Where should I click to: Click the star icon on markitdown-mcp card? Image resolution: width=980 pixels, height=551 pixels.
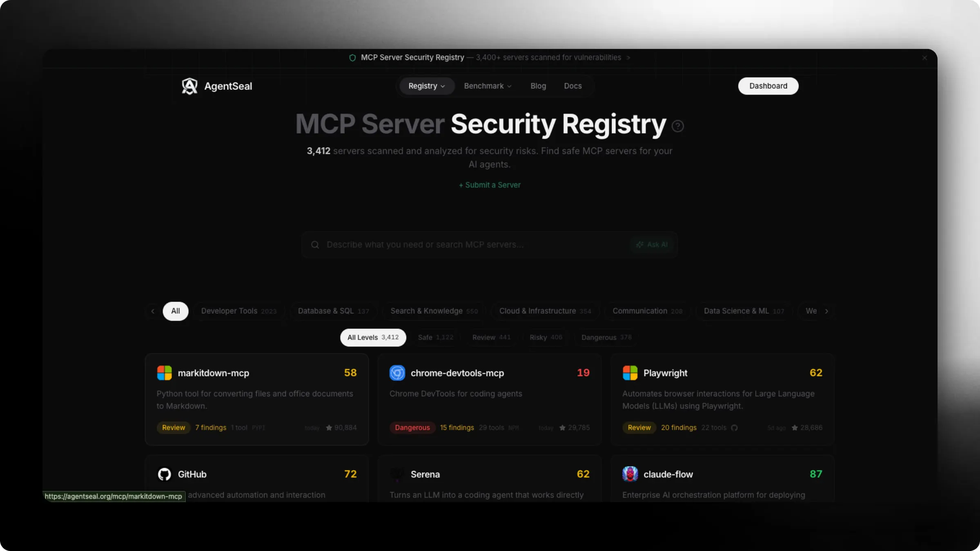click(329, 428)
